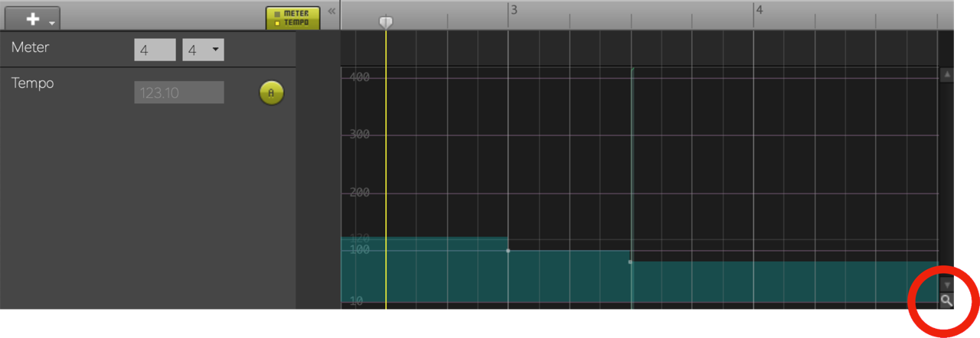Click the magnifier zoom icon
Screen dimensions: 980x338
(947, 301)
